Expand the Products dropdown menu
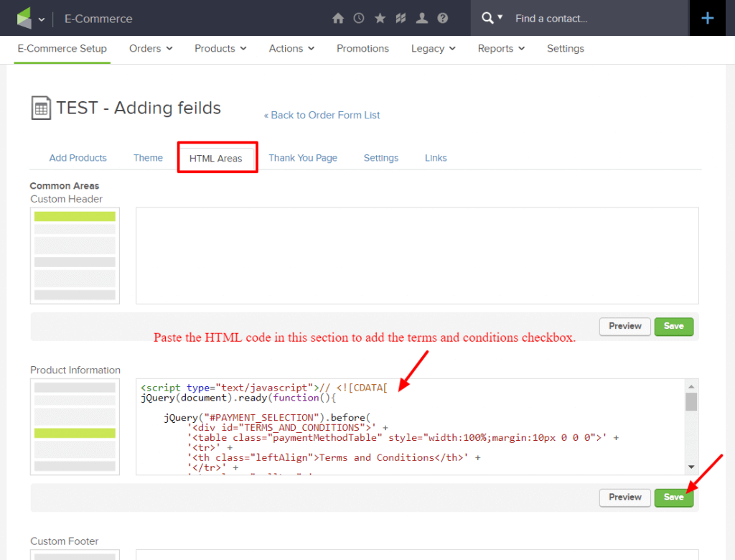The width and height of the screenshot is (735, 560). 220,49
